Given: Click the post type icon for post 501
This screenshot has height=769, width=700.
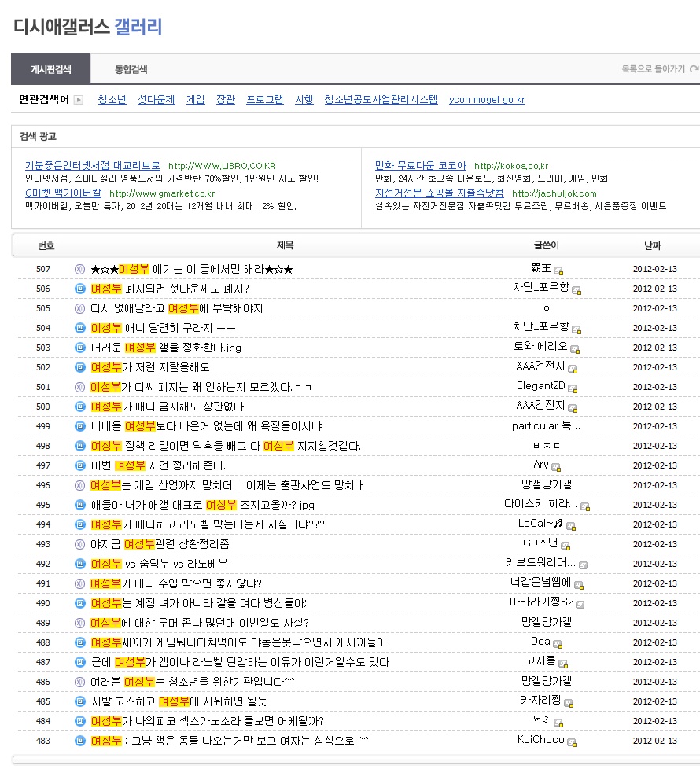Looking at the screenshot, I should pos(79,387).
